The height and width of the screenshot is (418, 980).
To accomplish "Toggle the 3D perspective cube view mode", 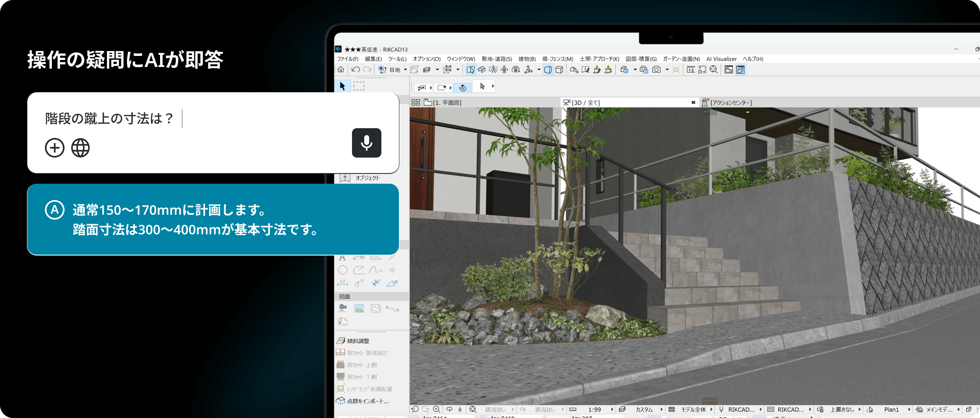I will pos(549,70).
